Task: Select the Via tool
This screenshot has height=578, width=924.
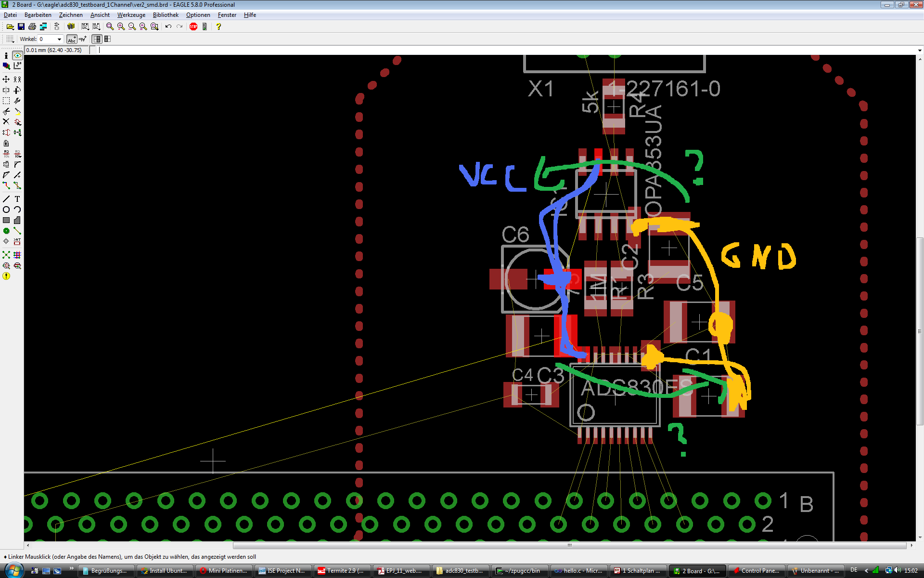Action: tap(6, 231)
